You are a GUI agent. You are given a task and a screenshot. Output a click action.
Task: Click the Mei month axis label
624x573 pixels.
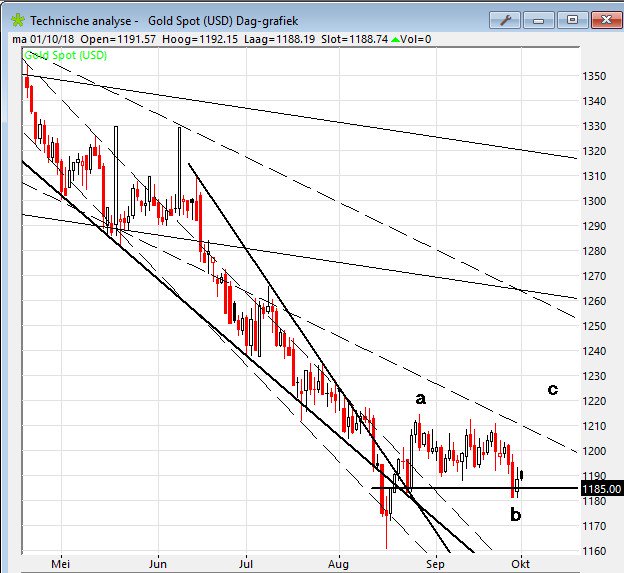coord(61,564)
